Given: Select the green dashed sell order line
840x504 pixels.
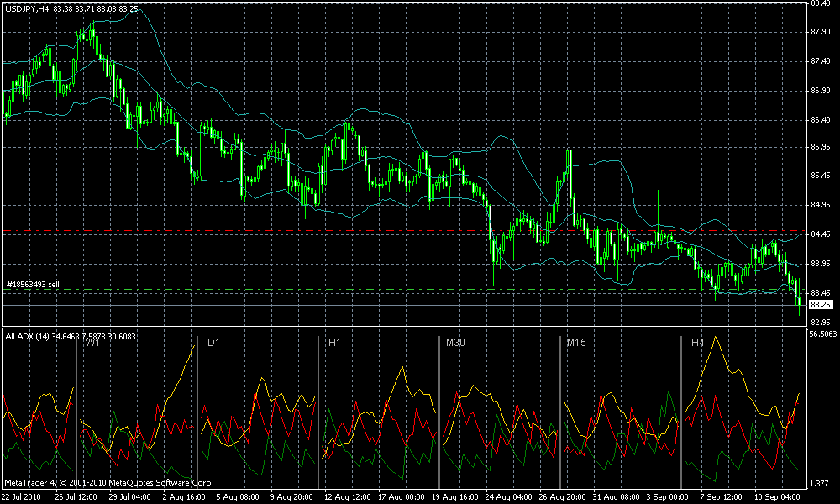Looking at the screenshot, I should (x=405, y=290).
